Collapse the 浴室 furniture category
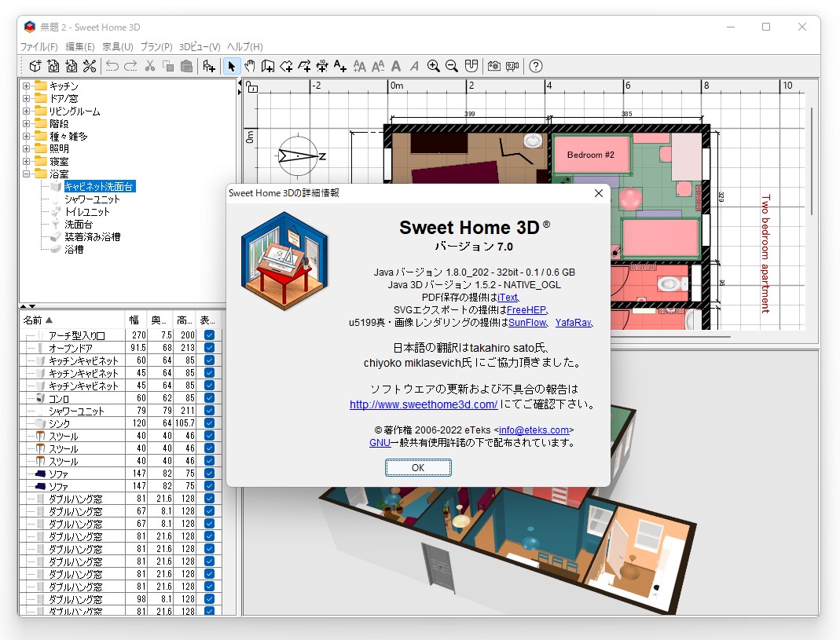 point(27,172)
